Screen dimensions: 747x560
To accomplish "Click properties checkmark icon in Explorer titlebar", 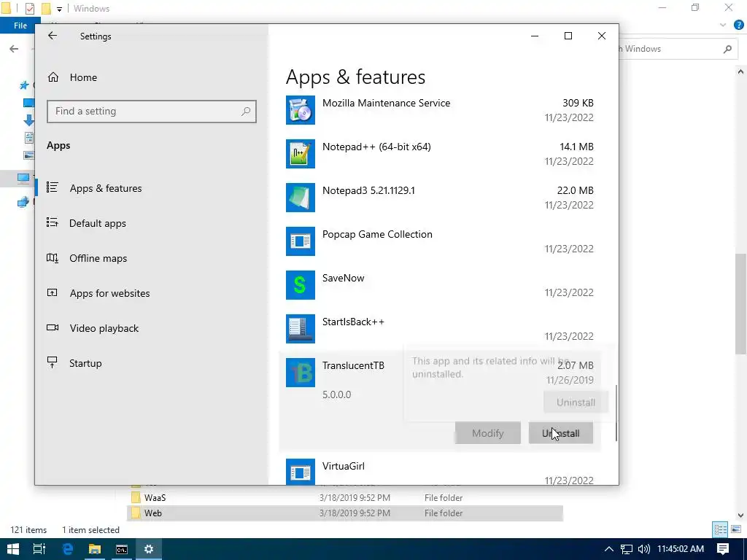I will coord(29,9).
